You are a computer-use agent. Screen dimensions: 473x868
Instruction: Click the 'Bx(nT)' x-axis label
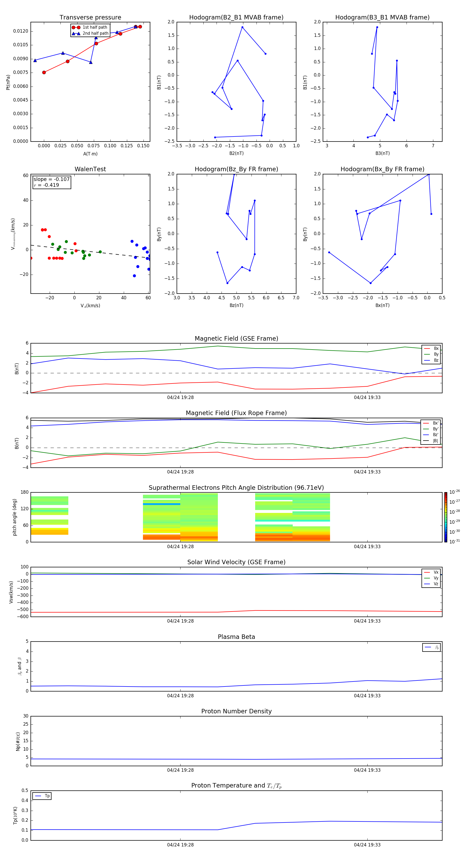pyautogui.click(x=382, y=306)
